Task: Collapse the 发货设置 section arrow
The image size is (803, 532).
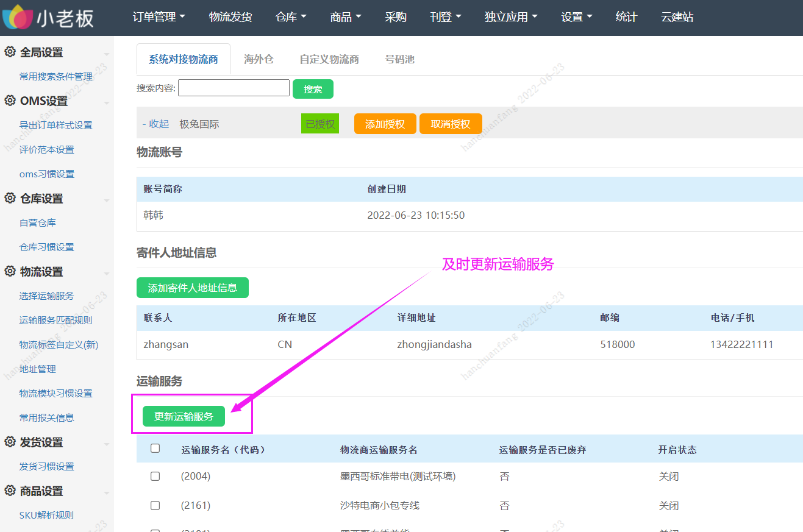Action: tap(107, 444)
